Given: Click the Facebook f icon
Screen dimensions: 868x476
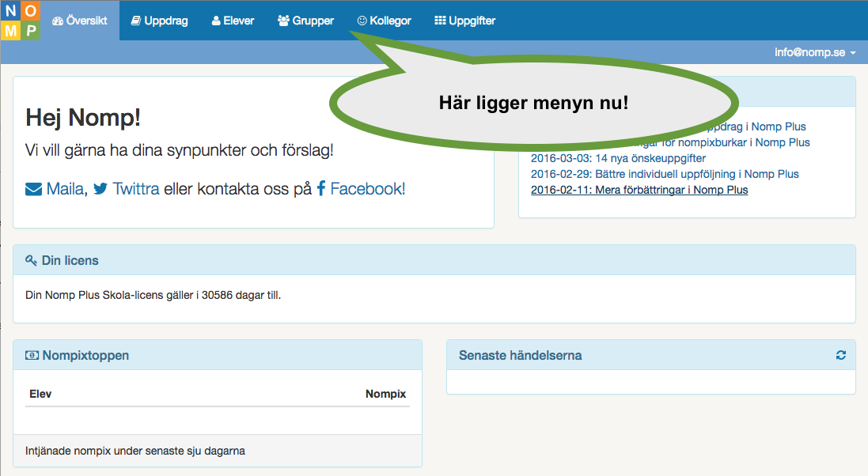Looking at the screenshot, I should (321, 189).
